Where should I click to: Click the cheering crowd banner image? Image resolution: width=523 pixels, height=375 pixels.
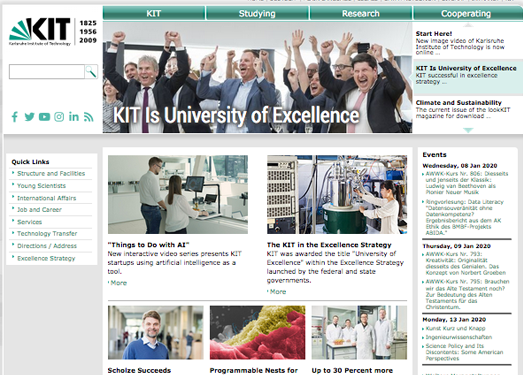(x=257, y=77)
